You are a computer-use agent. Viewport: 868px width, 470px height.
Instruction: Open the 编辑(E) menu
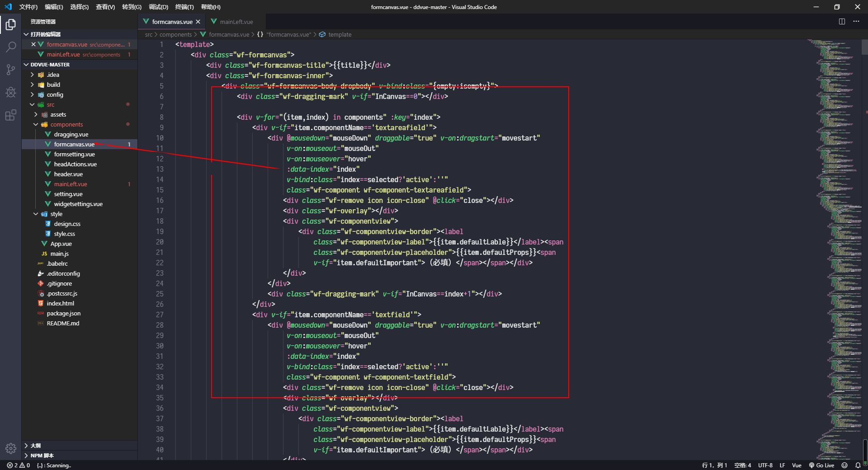54,7
